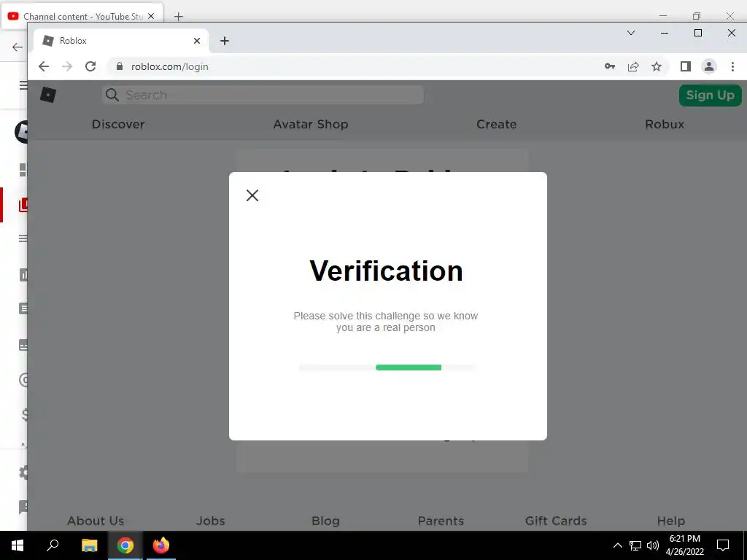747x560 pixels.
Task: Click the share page icon in address bar
Action: click(633, 66)
